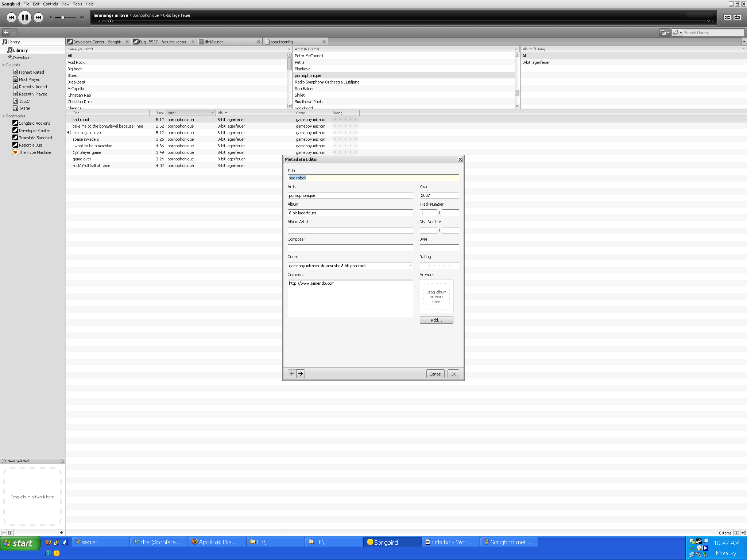Open the Recently Played smart playlist

point(33,94)
